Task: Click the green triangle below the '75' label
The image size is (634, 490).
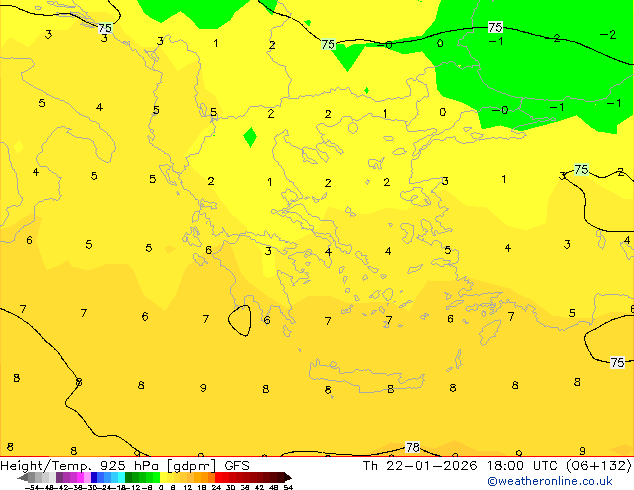Action: [349, 58]
